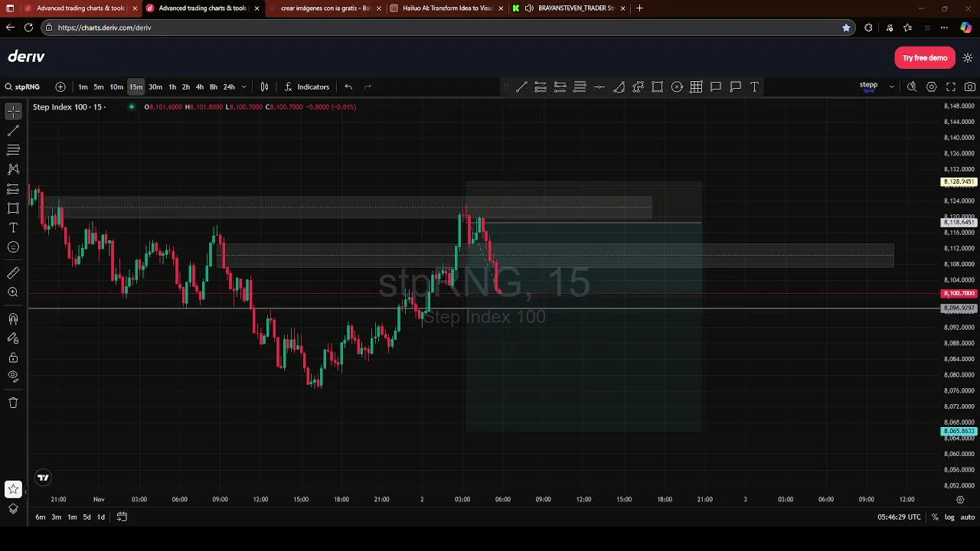This screenshot has width=980, height=551.
Task: Select the grid table tool in floating toolbar
Action: click(696, 86)
